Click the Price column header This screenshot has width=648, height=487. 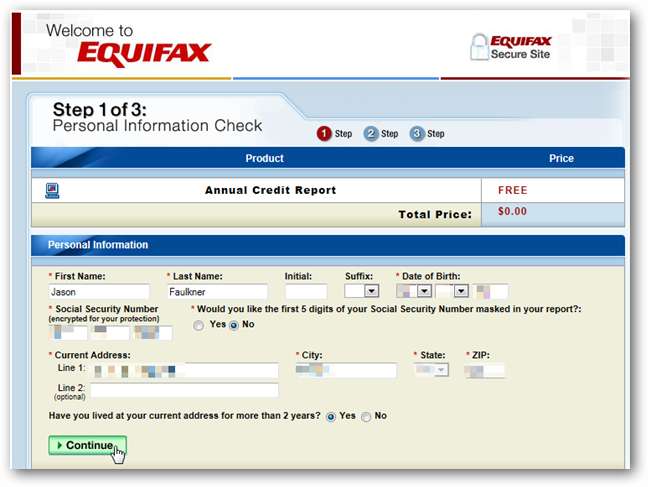pyautogui.click(x=561, y=158)
